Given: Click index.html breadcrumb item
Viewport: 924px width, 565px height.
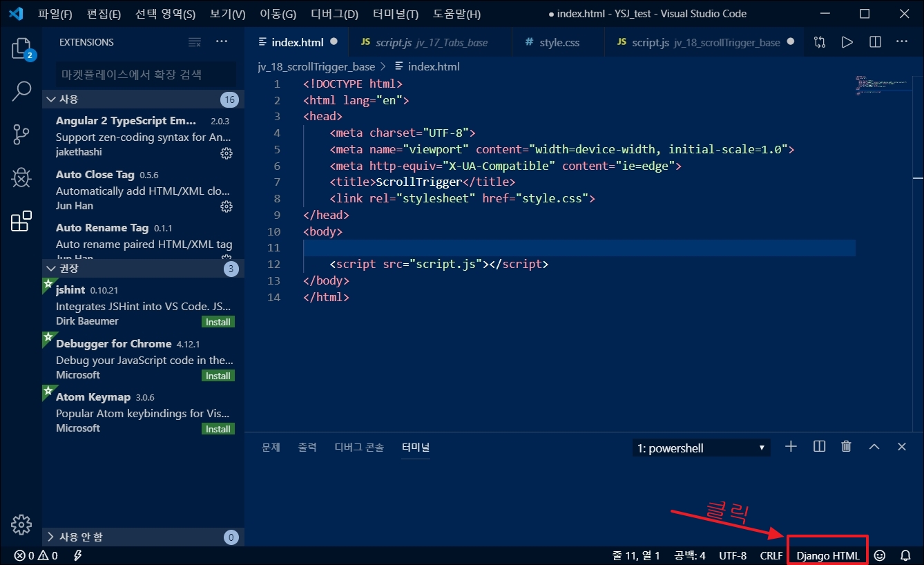Looking at the screenshot, I should point(427,66).
